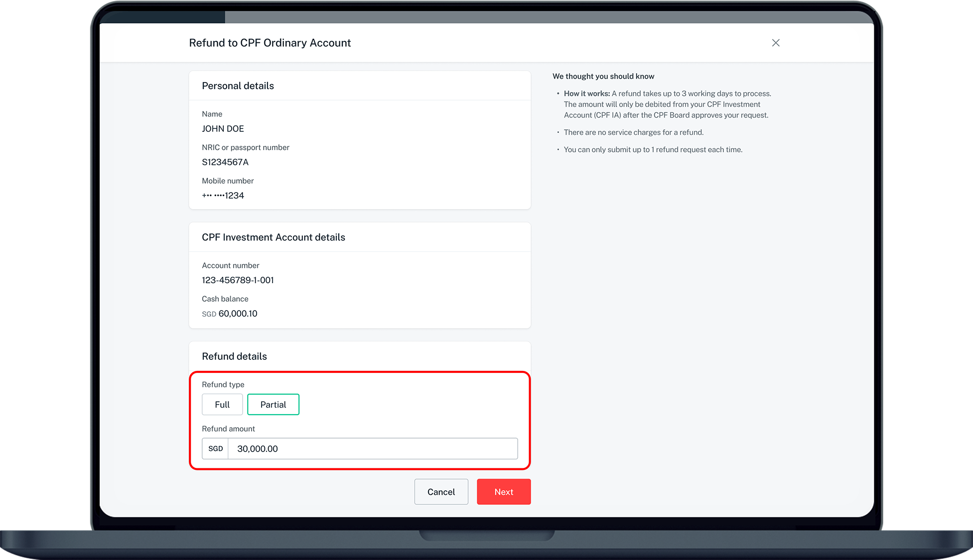This screenshot has width=973, height=560.
Task: Click the cash balance amount 60,000.10
Action: click(x=238, y=314)
